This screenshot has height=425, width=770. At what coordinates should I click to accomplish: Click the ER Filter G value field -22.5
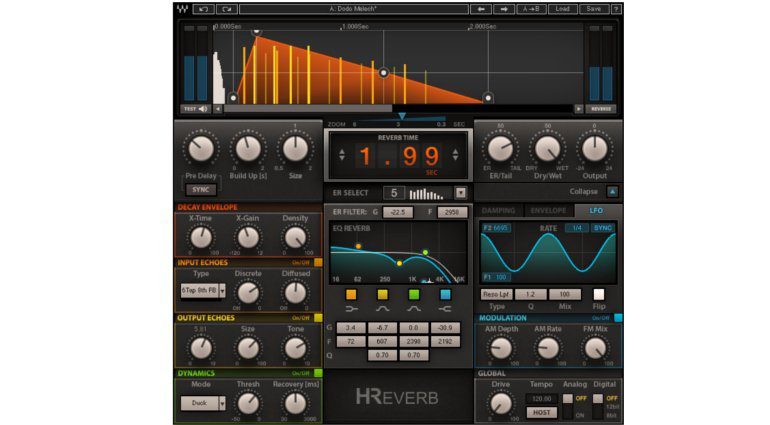(398, 212)
